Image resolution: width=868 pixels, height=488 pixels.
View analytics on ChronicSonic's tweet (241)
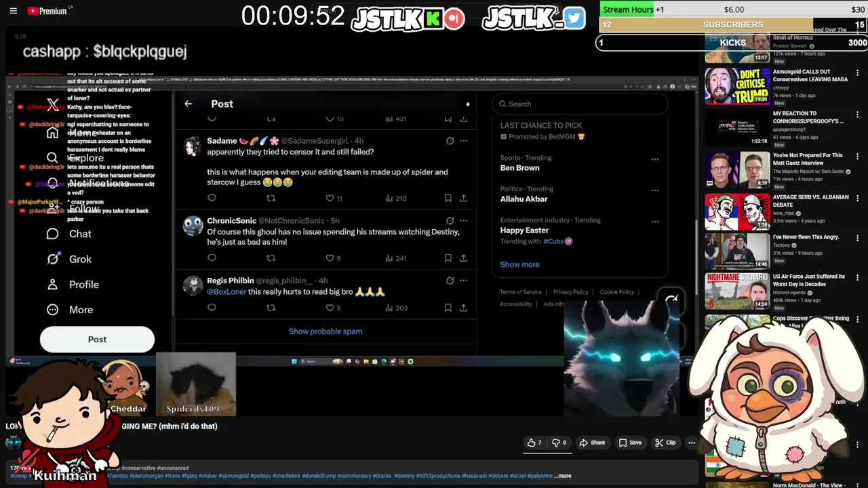(395, 258)
